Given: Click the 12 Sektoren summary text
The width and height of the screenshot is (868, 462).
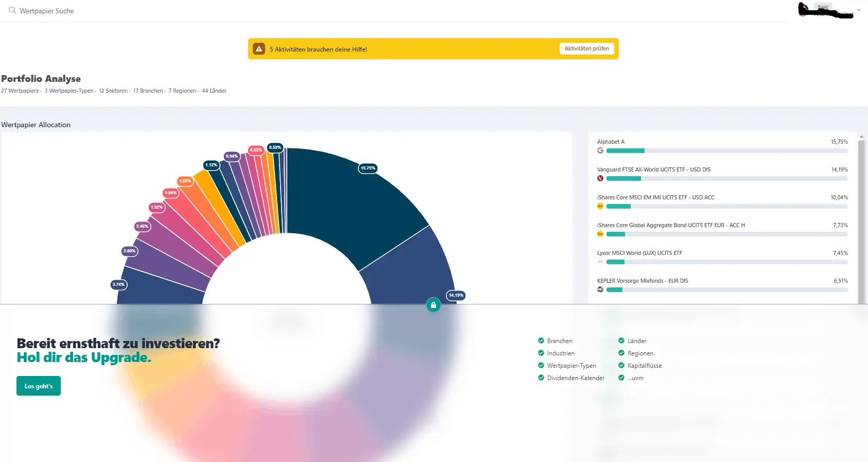Looking at the screenshot, I should 113,91.
